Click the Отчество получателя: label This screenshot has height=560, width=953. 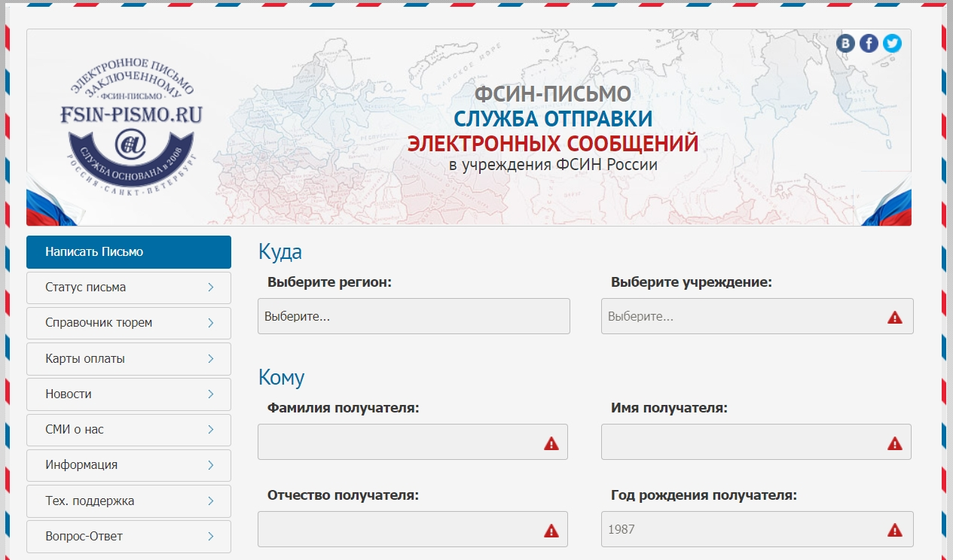click(x=343, y=495)
